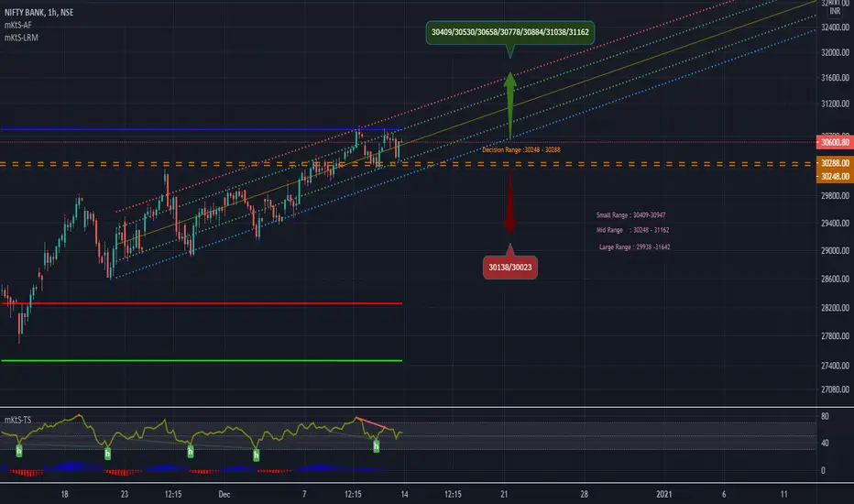Select the red 30138/30023 downside callout

[x=509, y=267]
